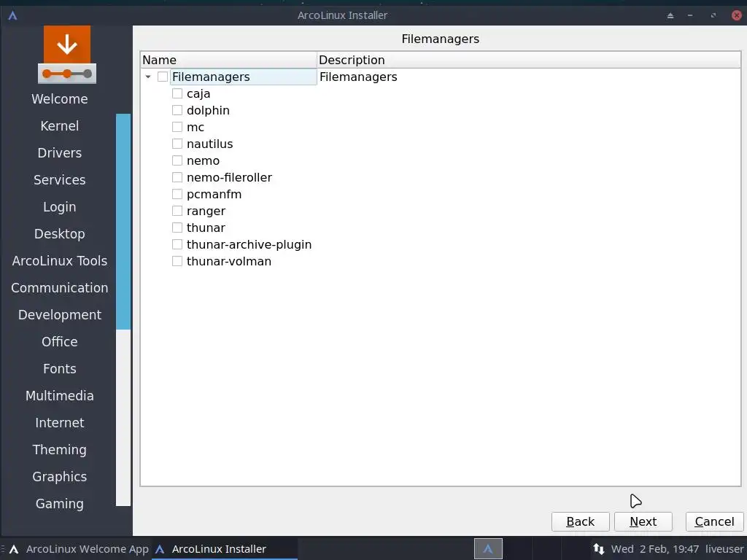The height and width of the screenshot is (560, 747).
Task: Open the Internet step
Action: (x=60, y=423)
